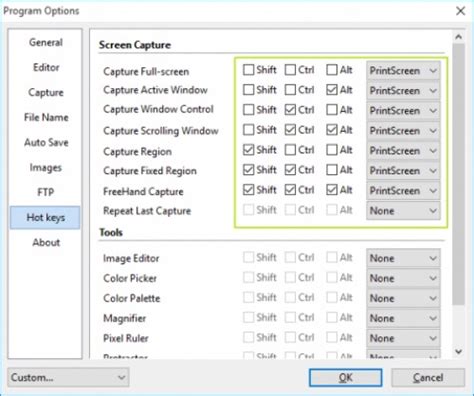Check Alt for Capture Fixed Region
Image resolution: width=474 pixels, height=396 pixels.
coord(332,170)
